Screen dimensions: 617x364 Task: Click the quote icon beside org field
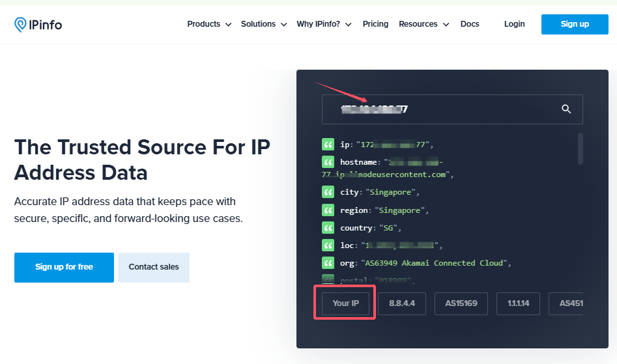pos(328,262)
